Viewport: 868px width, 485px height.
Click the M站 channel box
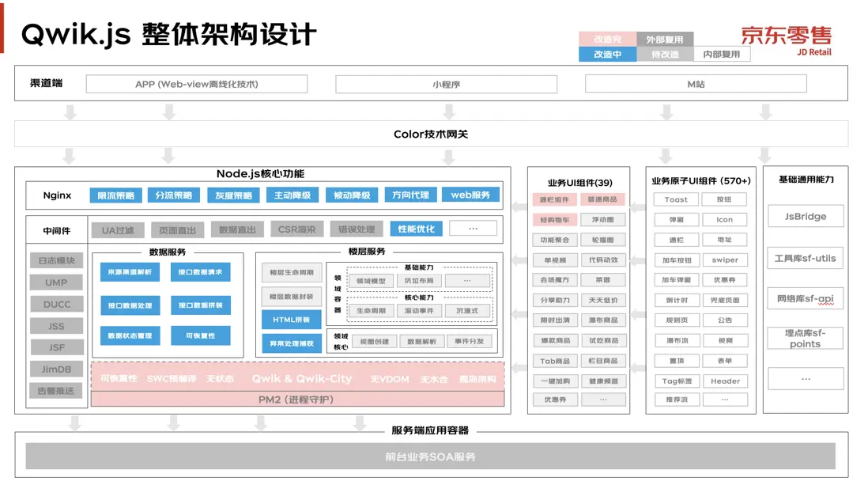(x=696, y=84)
